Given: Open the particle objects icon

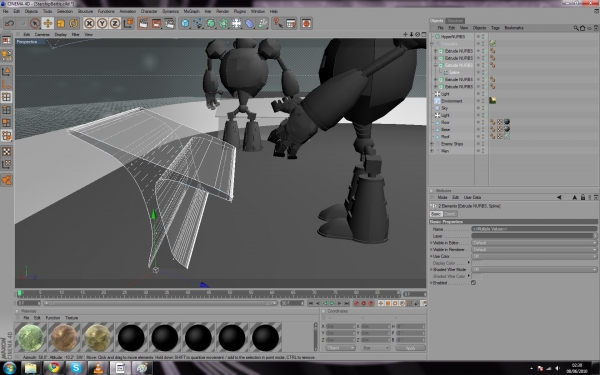Looking at the screenshot, I should [262, 23].
